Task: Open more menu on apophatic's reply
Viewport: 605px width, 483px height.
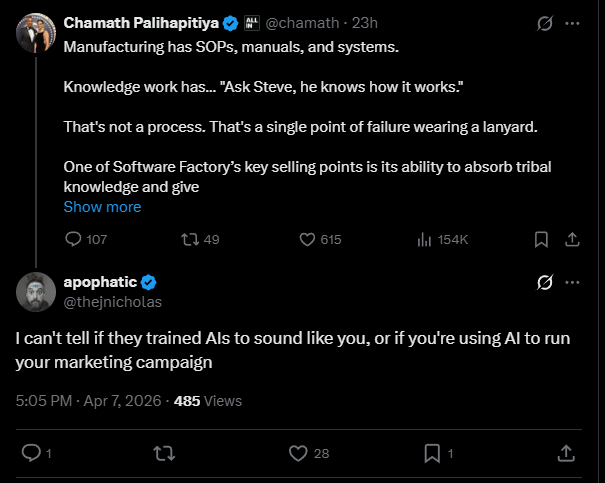Action: [572, 282]
